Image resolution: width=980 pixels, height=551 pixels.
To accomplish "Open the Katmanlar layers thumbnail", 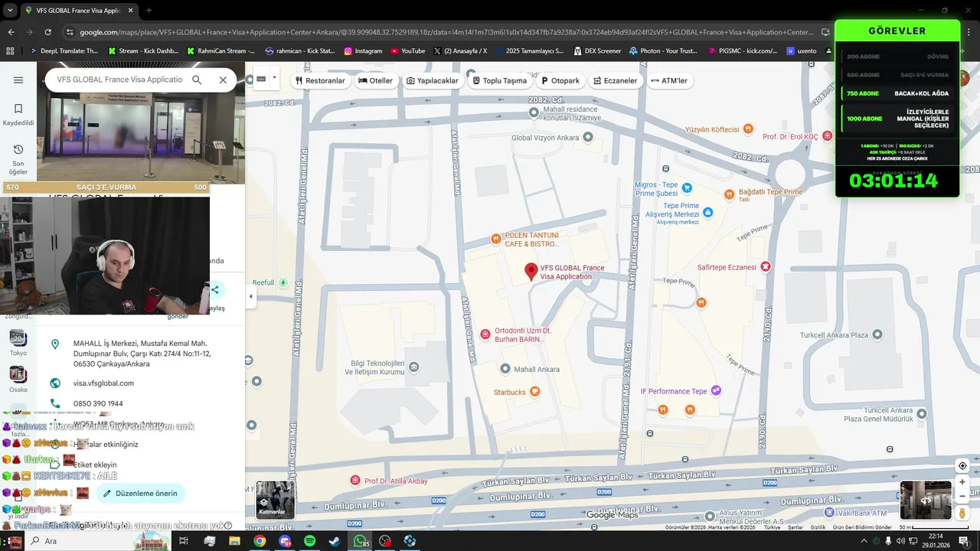I will [275, 500].
